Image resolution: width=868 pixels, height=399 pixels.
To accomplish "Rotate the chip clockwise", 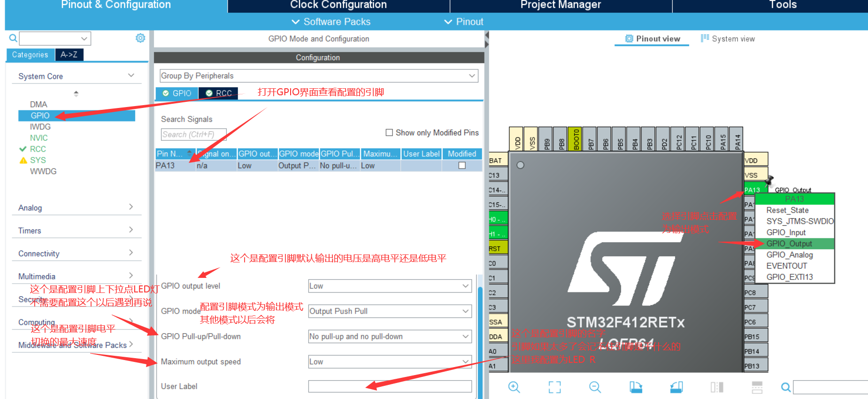I will click(x=636, y=387).
